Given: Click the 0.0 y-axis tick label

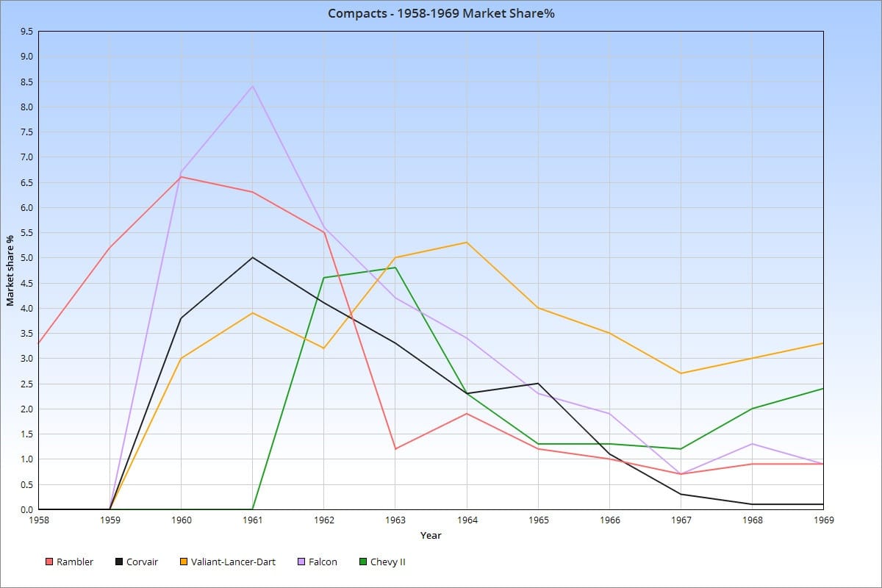Looking at the screenshot, I should point(26,509).
